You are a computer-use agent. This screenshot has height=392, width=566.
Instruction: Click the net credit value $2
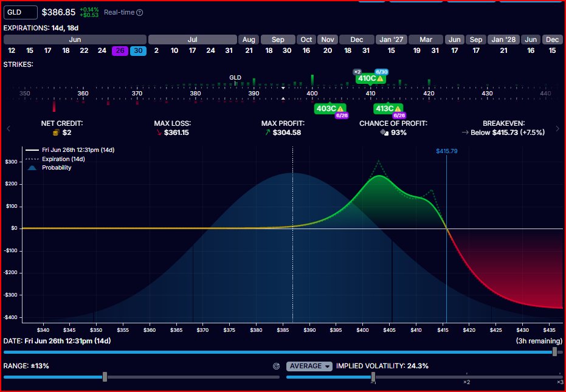[67, 133]
